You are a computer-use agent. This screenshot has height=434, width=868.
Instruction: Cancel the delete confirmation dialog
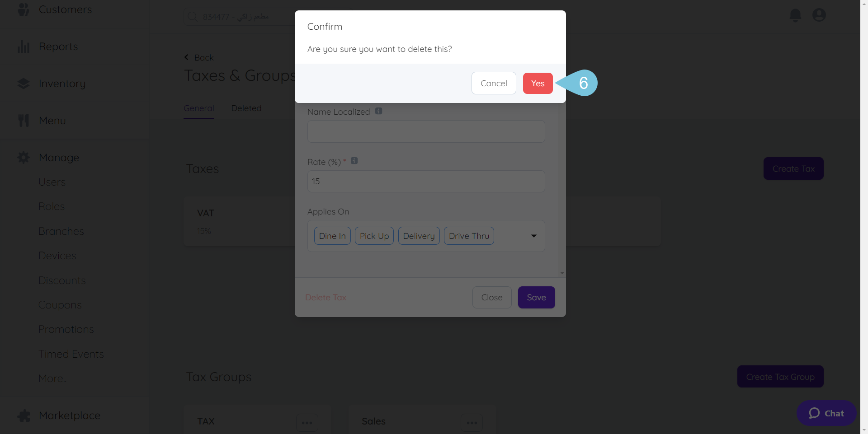[494, 83]
